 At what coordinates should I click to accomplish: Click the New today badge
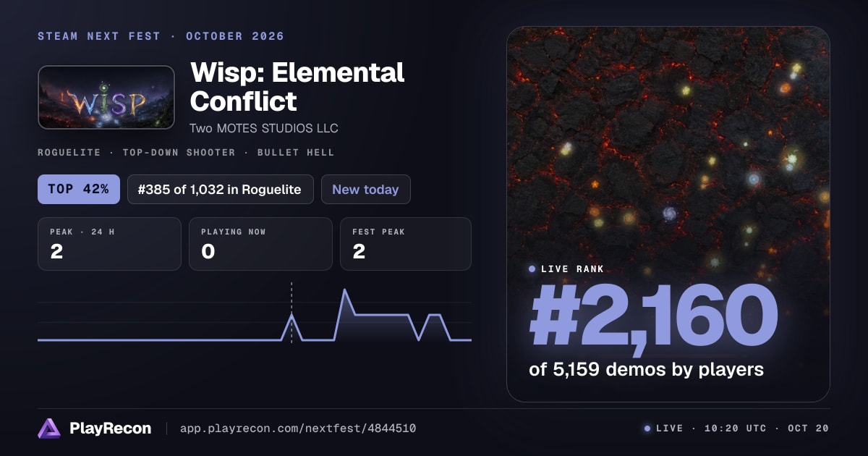click(x=365, y=190)
